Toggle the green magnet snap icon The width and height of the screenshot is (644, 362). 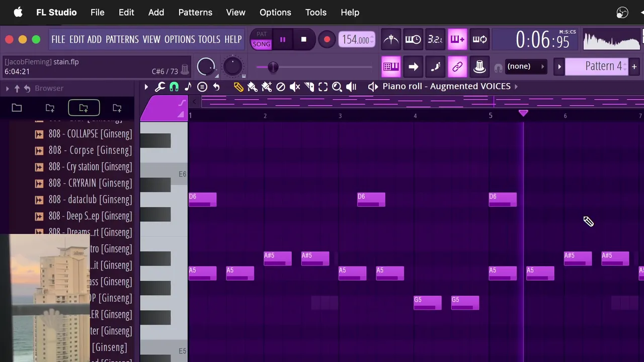pyautogui.click(x=174, y=87)
